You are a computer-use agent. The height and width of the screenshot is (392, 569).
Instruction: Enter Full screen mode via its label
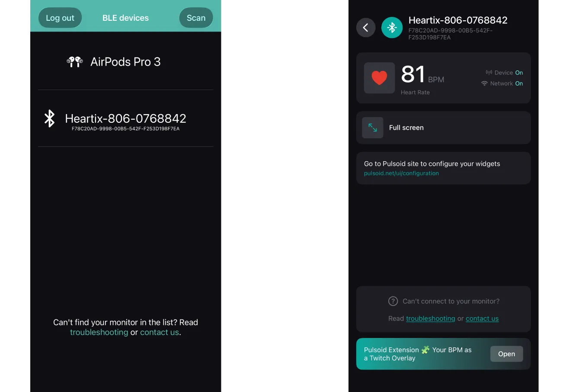click(x=406, y=127)
